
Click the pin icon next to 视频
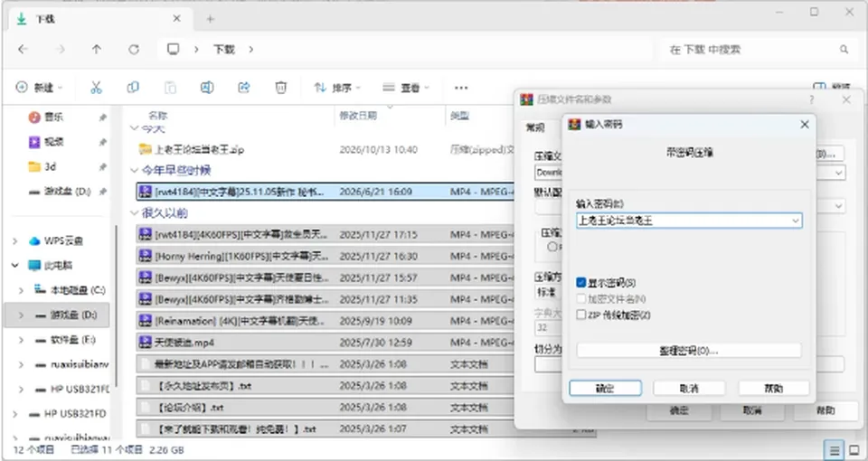click(x=102, y=142)
